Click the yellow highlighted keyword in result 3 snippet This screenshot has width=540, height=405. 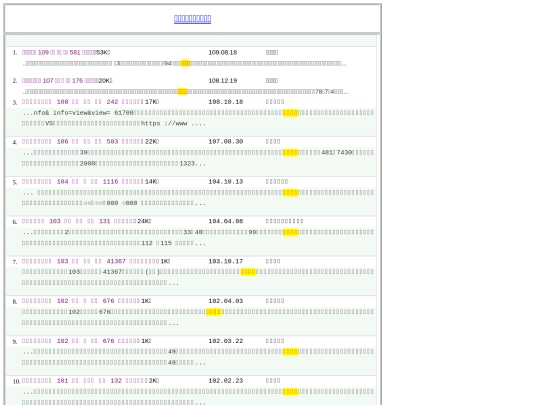click(290, 113)
